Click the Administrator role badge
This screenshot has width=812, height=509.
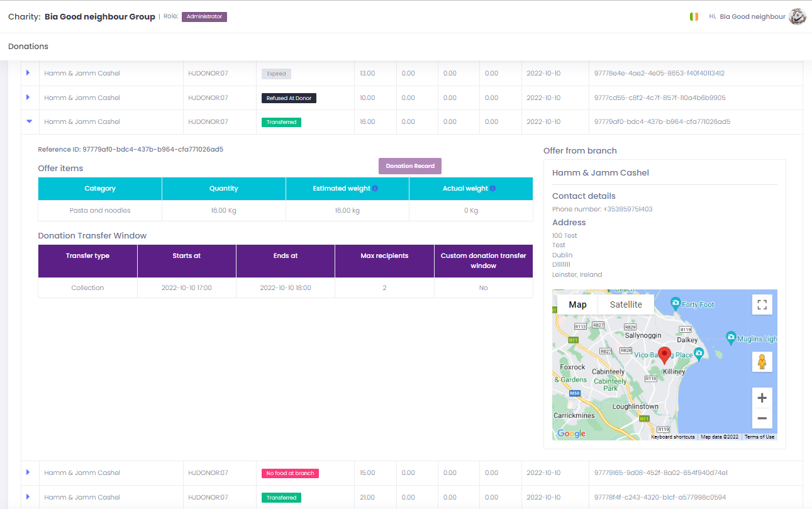tap(204, 16)
